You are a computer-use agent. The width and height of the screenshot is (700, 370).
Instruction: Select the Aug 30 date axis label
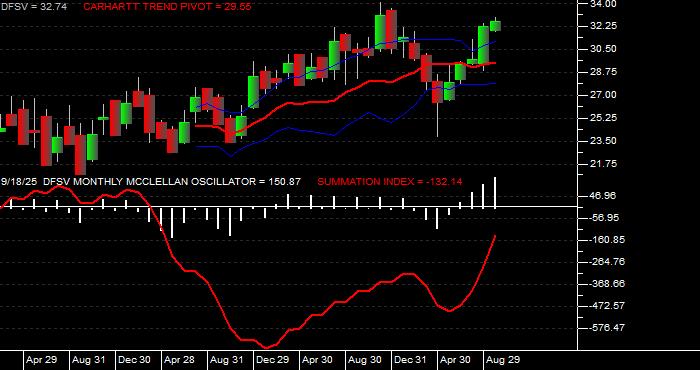coord(364,360)
